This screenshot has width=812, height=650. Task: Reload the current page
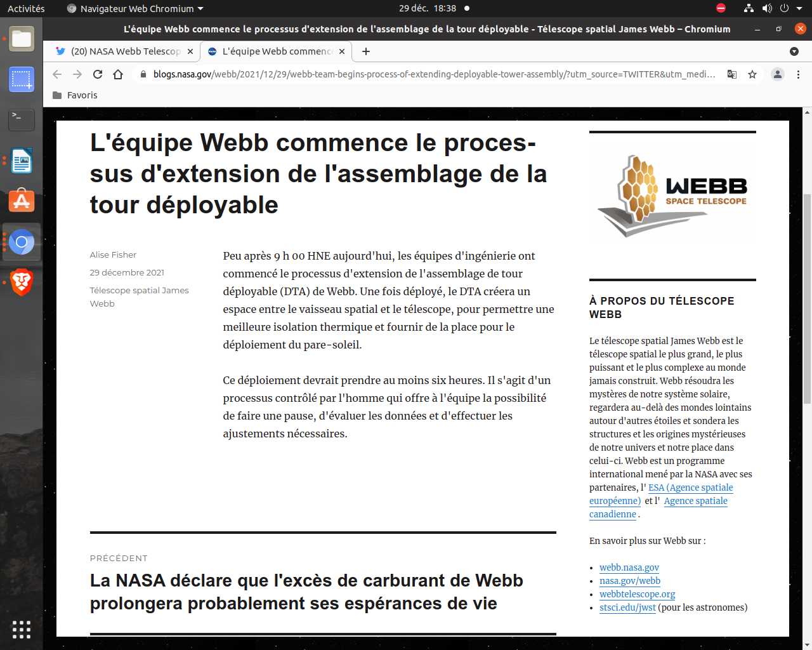[98, 74]
